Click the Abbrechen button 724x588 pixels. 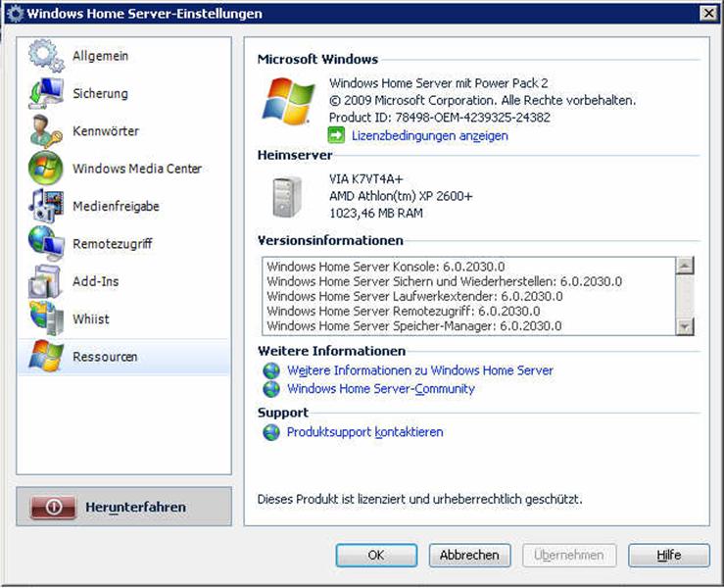[x=469, y=555]
